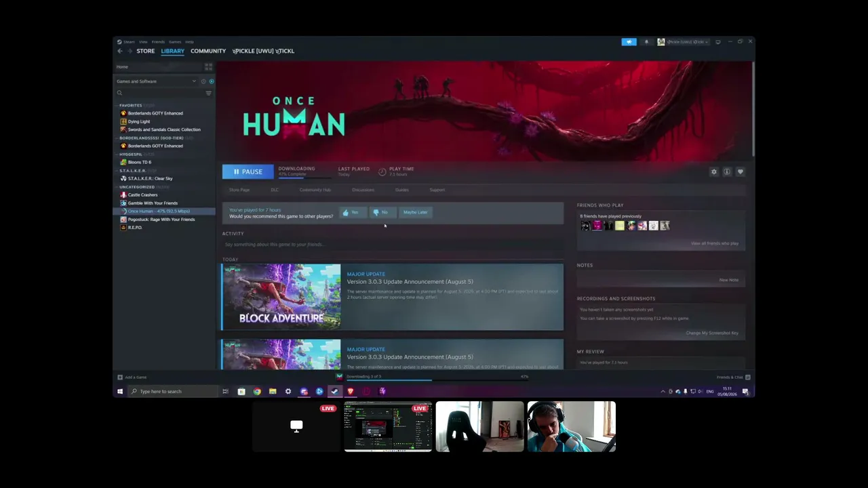Open Once Human Discussions tab
Screen dimensions: 868x488
tap(363, 190)
